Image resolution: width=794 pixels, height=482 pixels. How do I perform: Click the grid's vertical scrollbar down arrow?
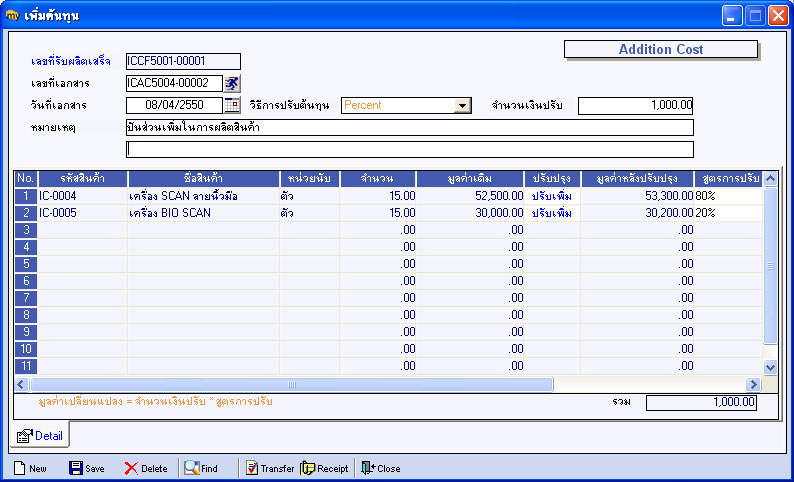770,367
